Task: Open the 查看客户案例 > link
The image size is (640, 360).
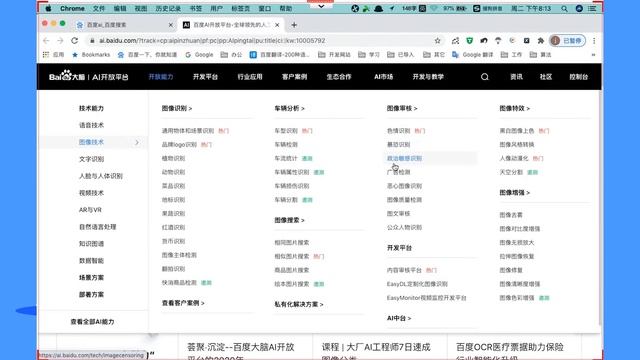Action: pyautogui.click(x=183, y=303)
